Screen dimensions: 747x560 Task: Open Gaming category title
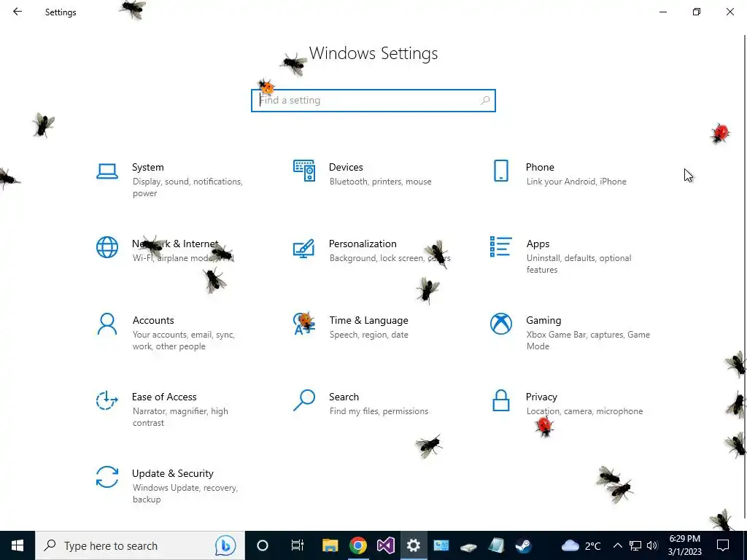pos(543,320)
